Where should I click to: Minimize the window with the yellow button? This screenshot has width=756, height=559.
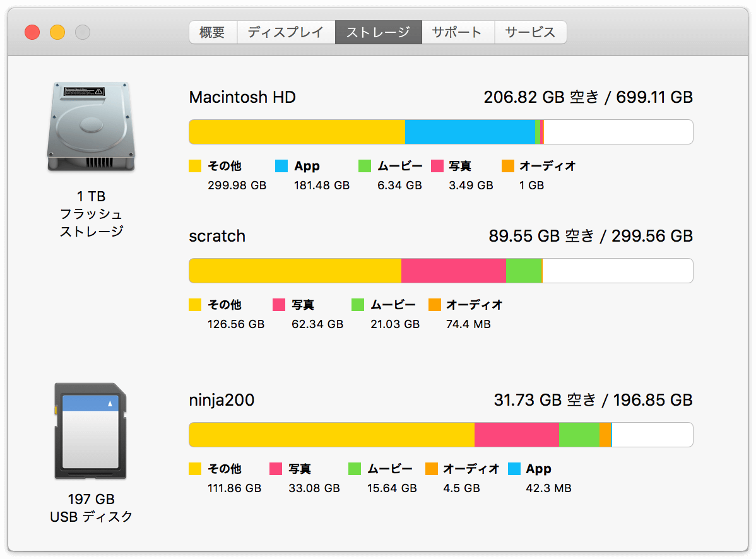click(57, 32)
